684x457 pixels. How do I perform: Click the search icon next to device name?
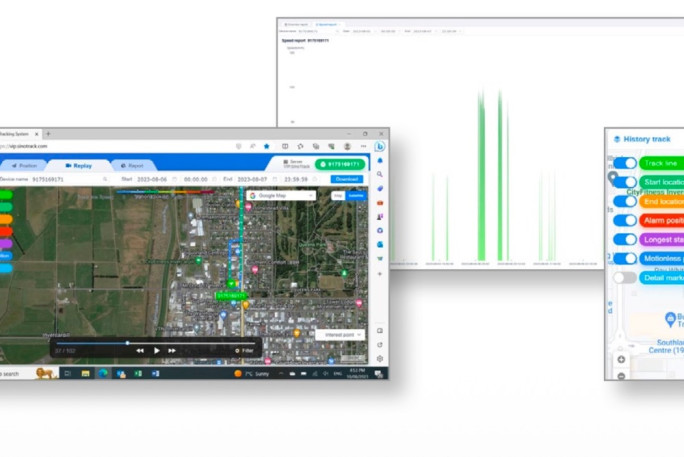click(x=104, y=179)
